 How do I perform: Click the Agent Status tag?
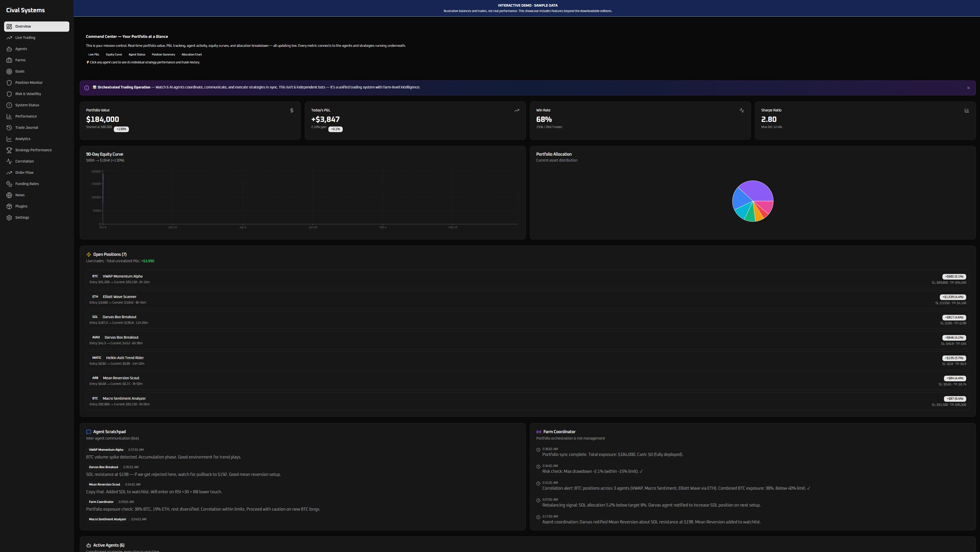tap(137, 54)
